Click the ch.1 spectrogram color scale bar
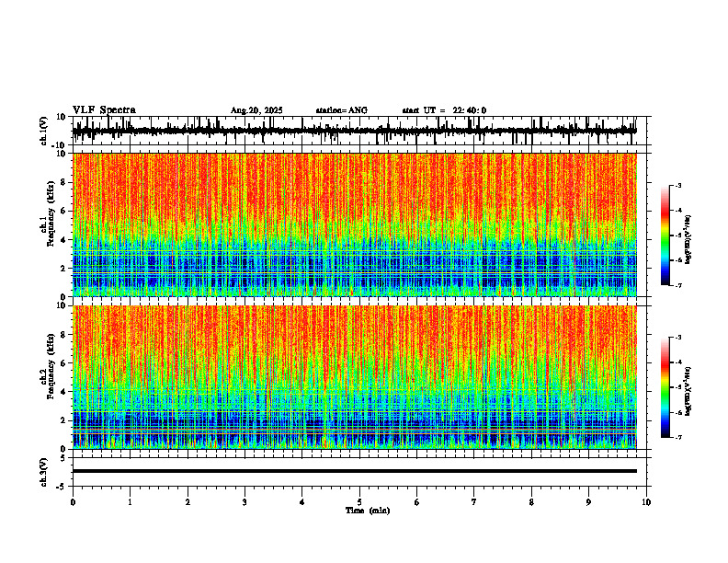Screen dimensions: 728x563 coord(665,236)
